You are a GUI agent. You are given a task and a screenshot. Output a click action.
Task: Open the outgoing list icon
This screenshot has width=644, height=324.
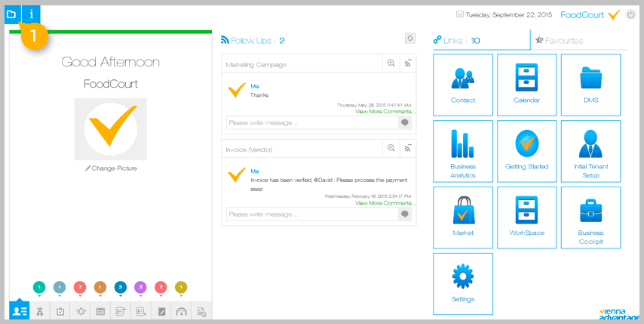(x=141, y=311)
